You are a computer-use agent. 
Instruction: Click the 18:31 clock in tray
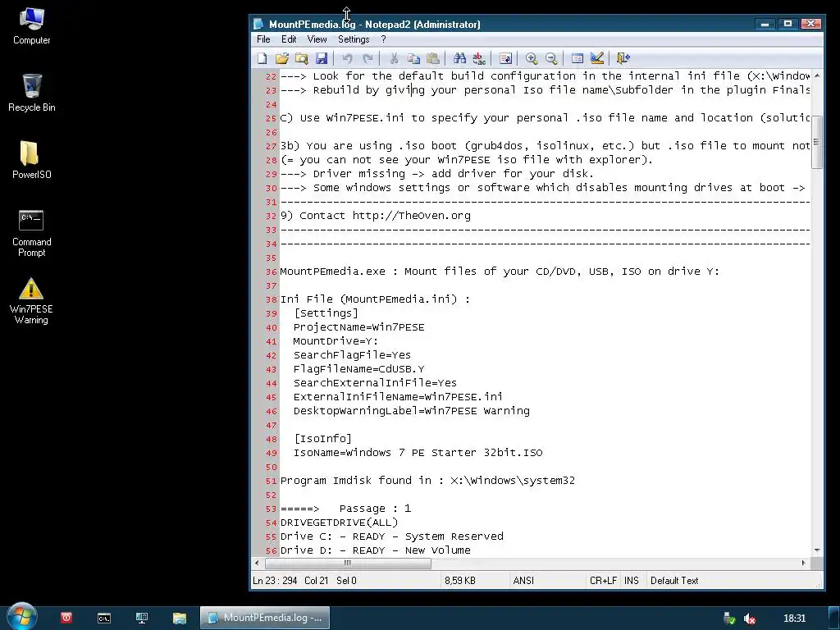794,619
